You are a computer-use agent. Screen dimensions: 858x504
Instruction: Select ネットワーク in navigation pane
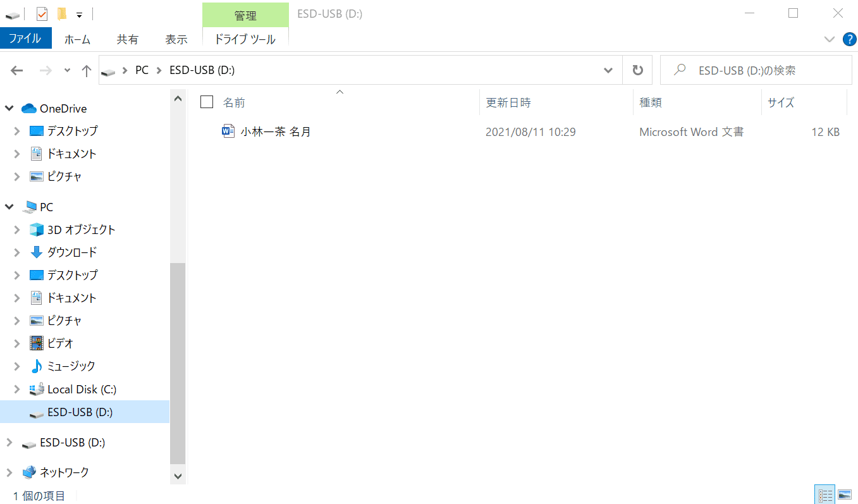64,472
